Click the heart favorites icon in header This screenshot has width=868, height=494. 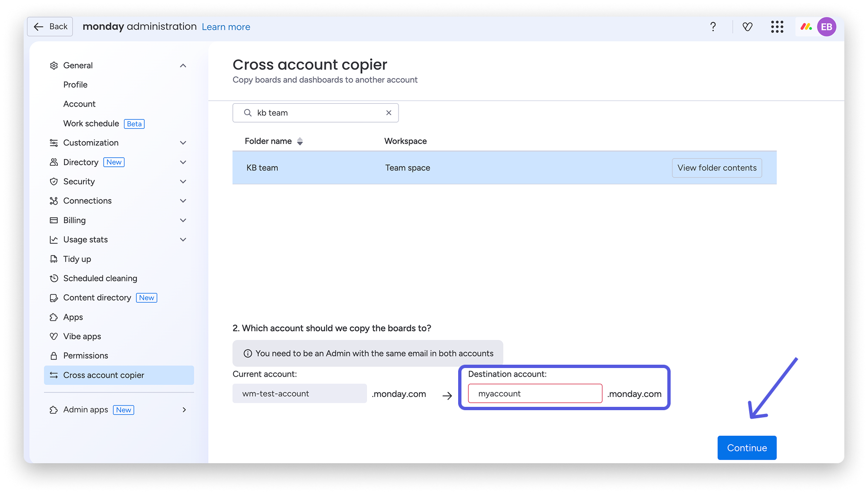(747, 27)
